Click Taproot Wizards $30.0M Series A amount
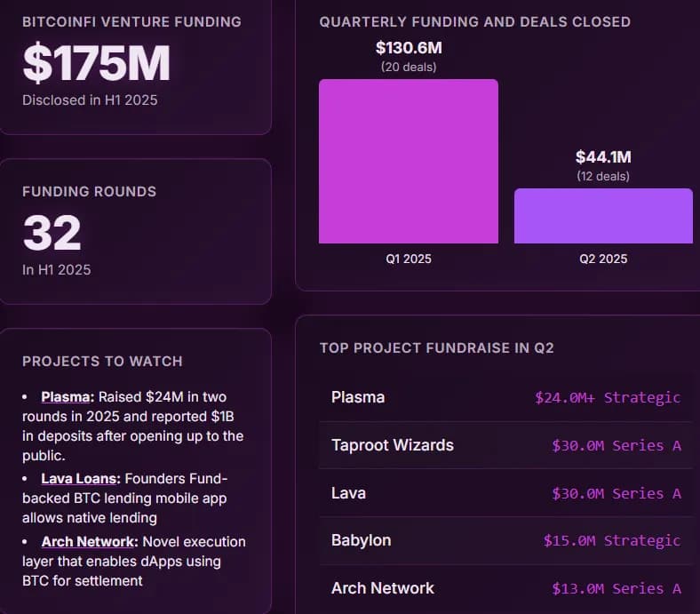 616,445
